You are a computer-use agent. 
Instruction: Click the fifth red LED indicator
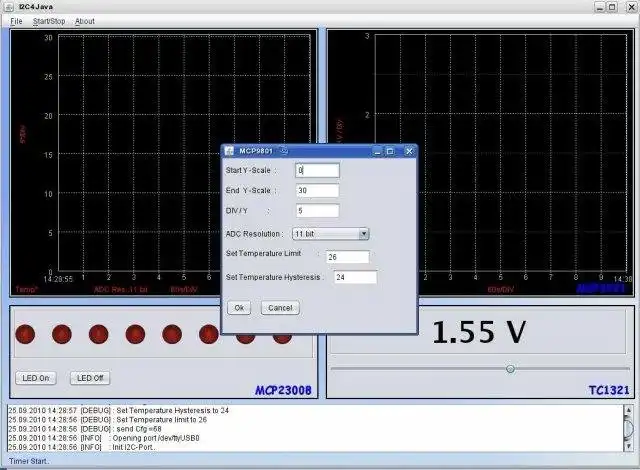[x=172, y=334]
